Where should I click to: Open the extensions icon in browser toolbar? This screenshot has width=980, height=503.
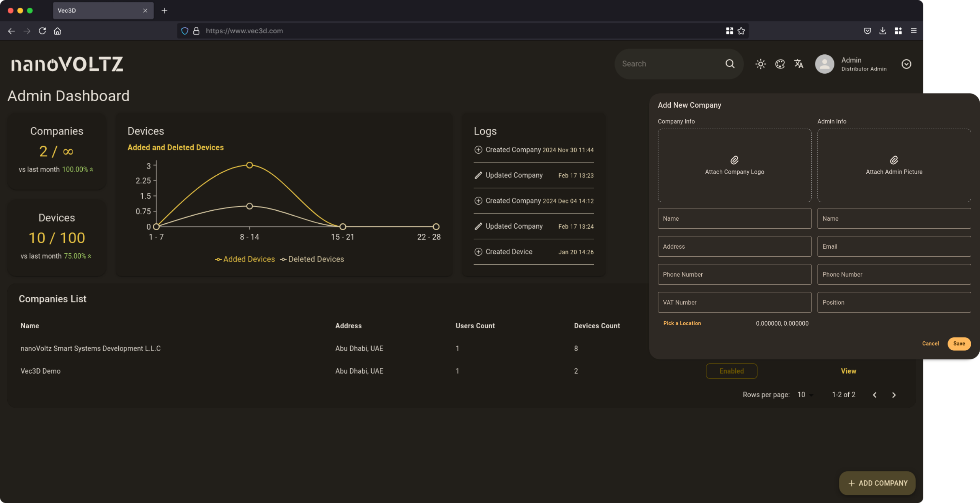(x=898, y=31)
